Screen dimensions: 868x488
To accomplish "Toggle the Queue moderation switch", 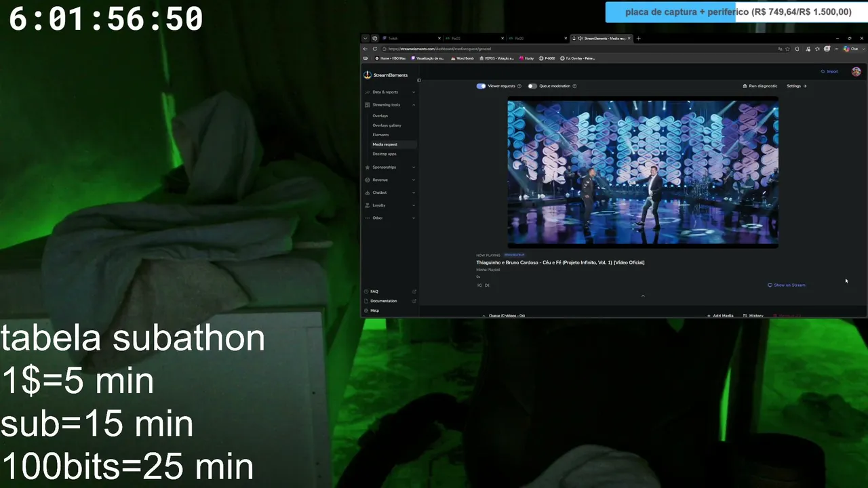I will point(532,86).
